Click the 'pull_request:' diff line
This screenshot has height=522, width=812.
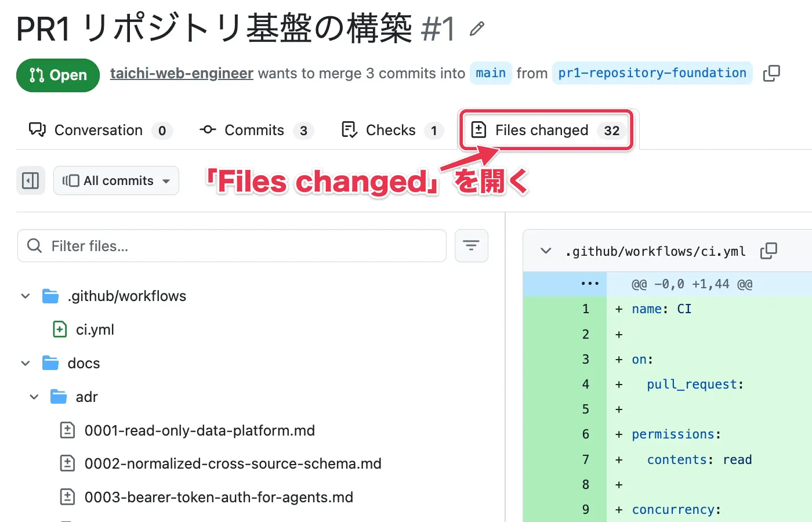point(695,385)
